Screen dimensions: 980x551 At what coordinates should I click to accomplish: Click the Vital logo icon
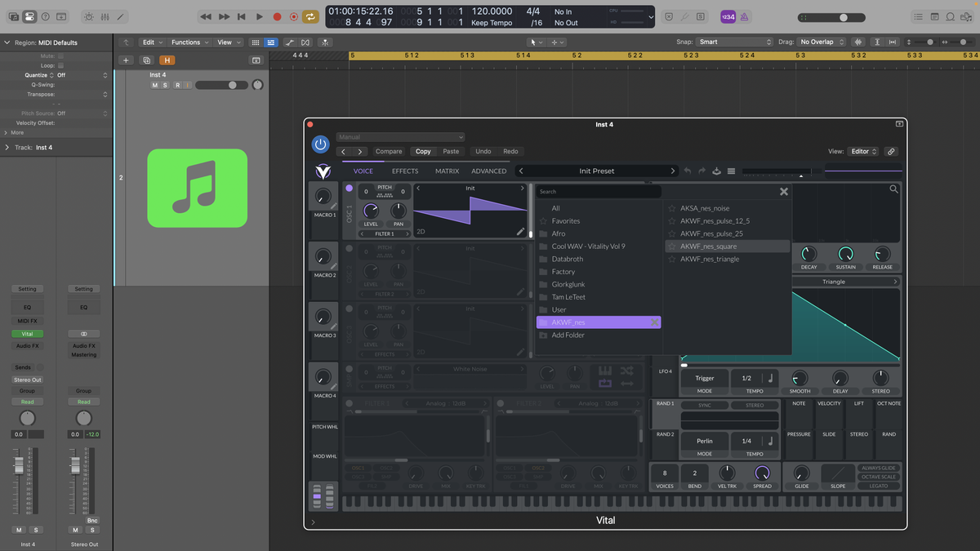pyautogui.click(x=323, y=171)
